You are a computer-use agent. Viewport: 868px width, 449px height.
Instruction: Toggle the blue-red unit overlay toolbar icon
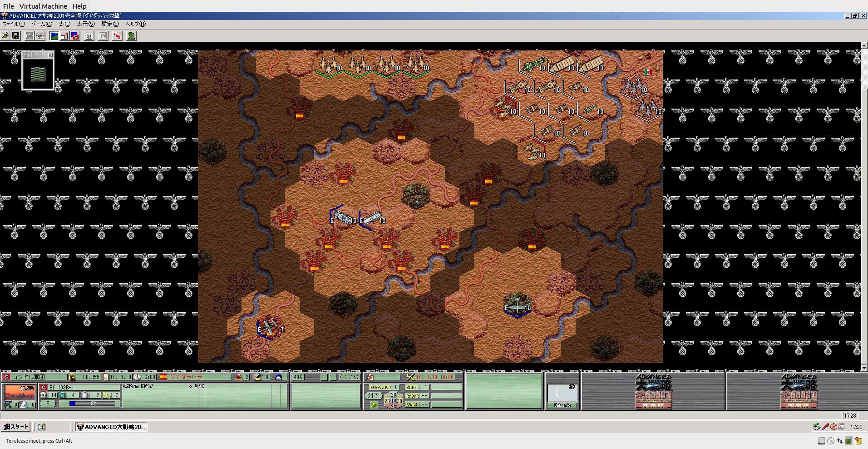[75, 36]
